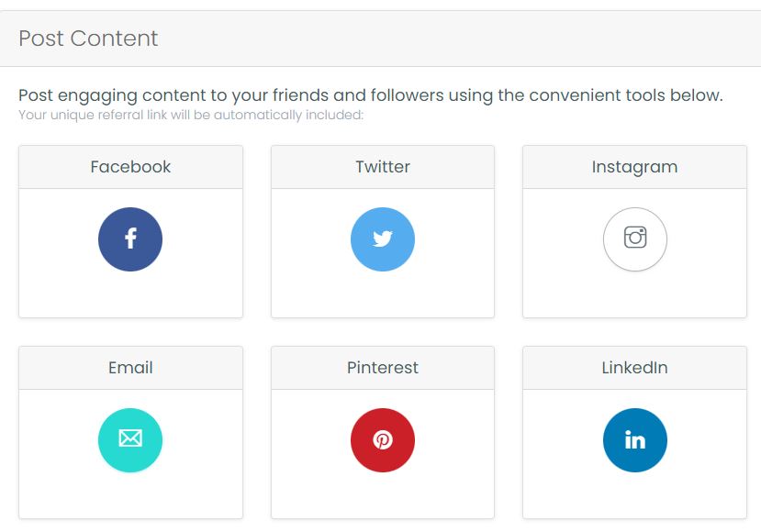Select the Twitter card title
The height and width of the screenshot is (532, 761).
point(383,167)
